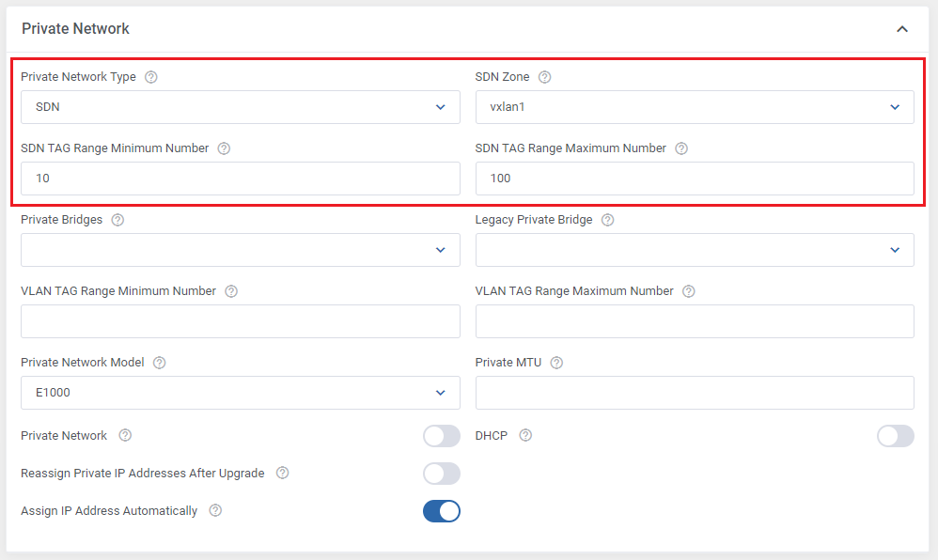
Task: Show help for SDN TAG Range Minimum Number
Action: coord(224,148)
